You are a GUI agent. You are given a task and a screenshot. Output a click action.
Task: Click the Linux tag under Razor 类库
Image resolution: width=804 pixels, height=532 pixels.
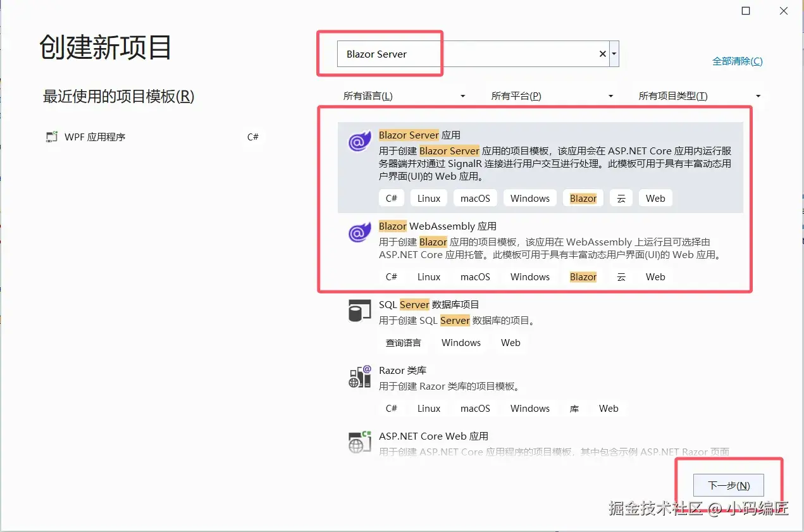429,408
